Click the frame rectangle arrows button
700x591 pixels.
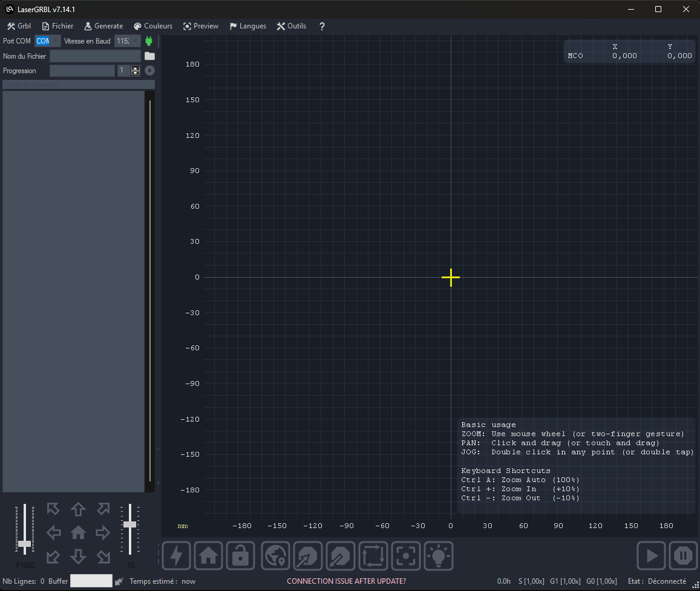373,556
